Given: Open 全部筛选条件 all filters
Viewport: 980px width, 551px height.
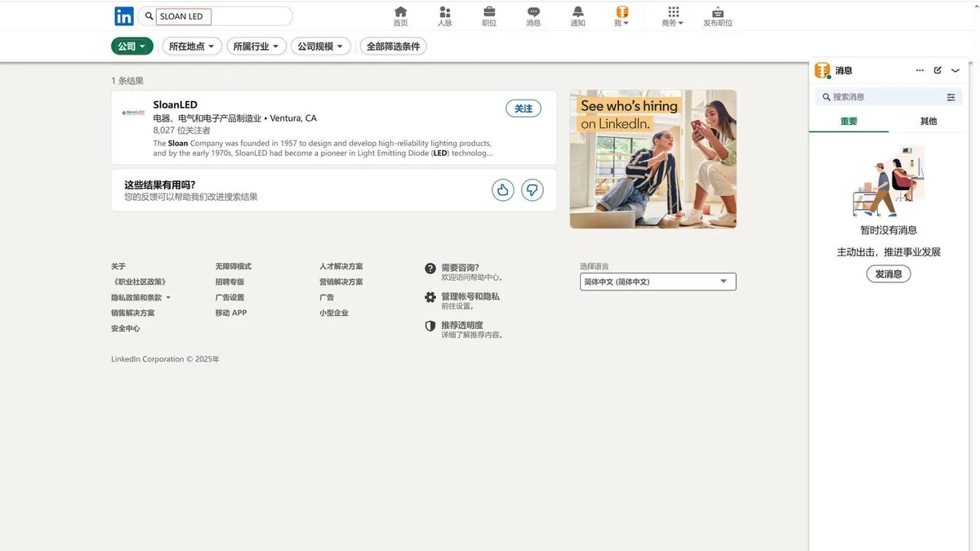Looking at the screenshot, I should coord(393,47).
